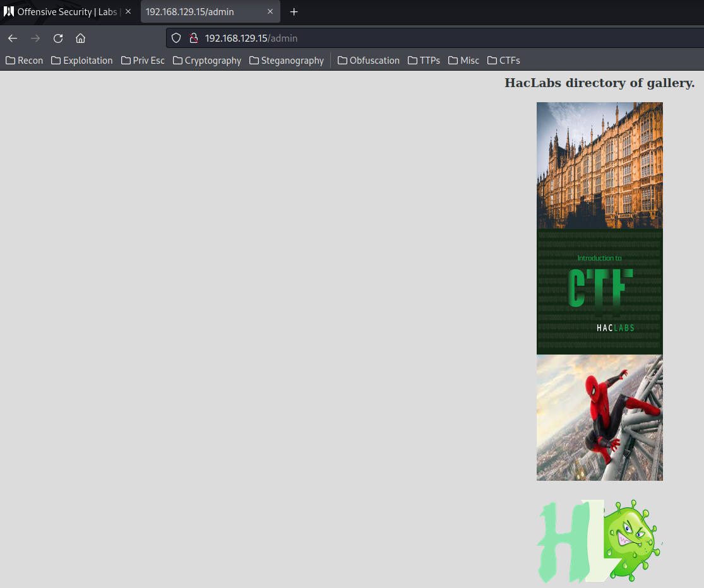The image size is (704, 588).
Task: Click the HL virus logo image
Action: (x=599, y=541)
